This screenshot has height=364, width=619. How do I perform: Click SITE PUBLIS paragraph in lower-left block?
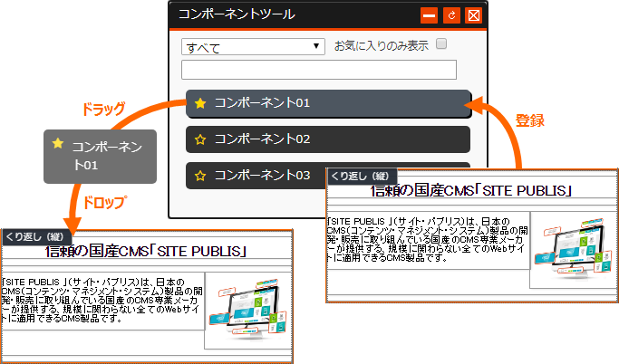[x=102, y=300]
